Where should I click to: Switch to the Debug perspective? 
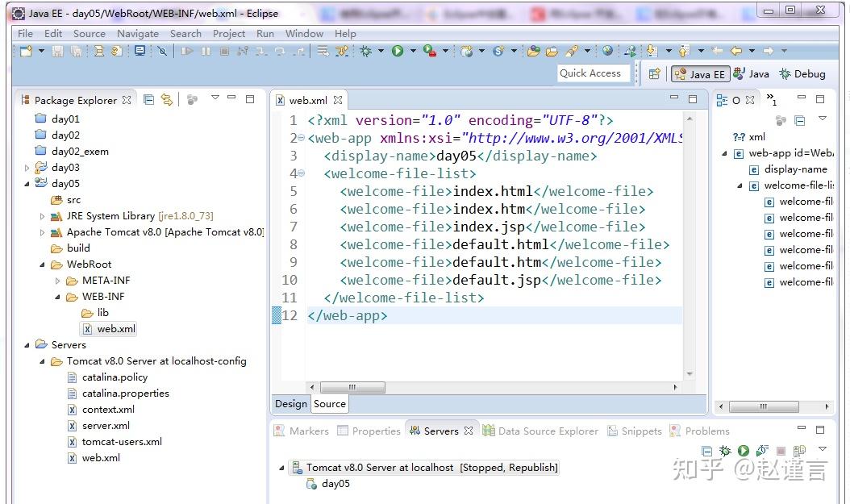pyautogui.click(x=803, y=73)
